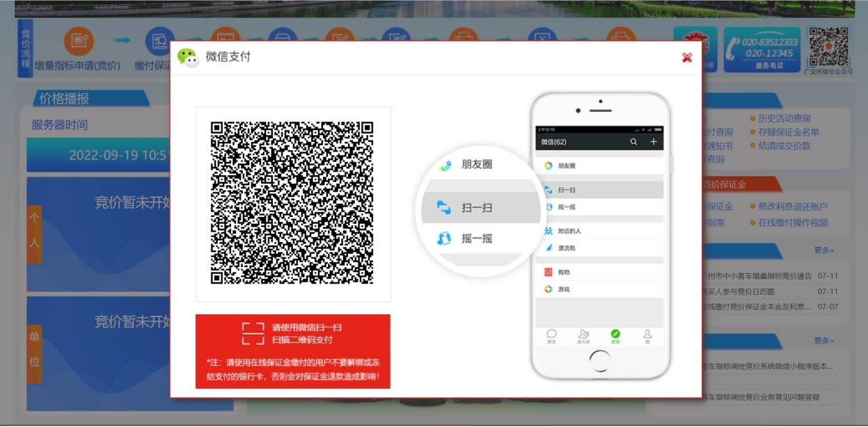Tap the 游戏 row on the phone screen
The image size is (868, 427).
599,289
